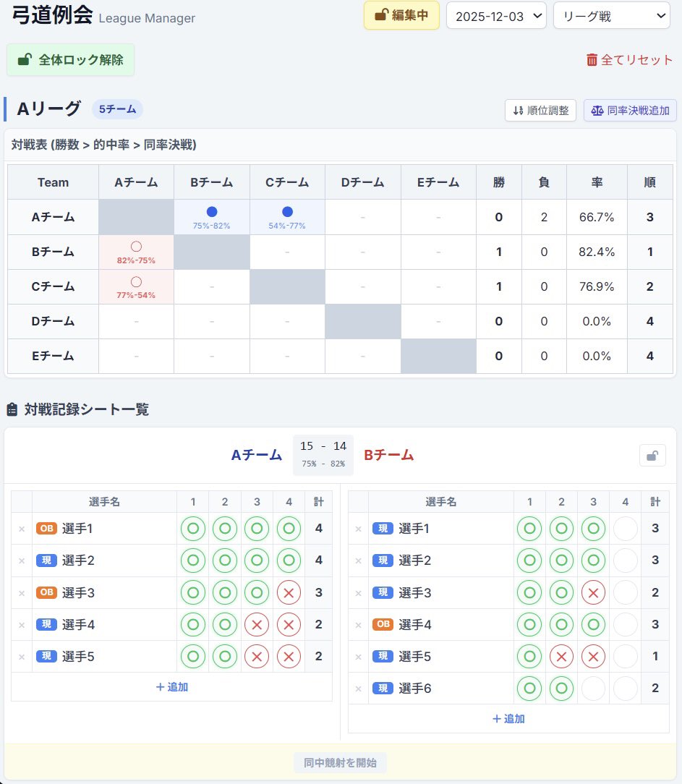Open the 2025-12-03 date dropdown
This screenshot has width=682, height=784.
pyautogui.click(x=496, y=16)
